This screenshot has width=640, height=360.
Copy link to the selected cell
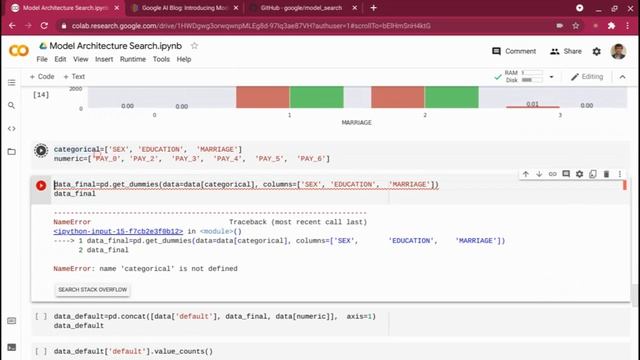pos(553,174)
